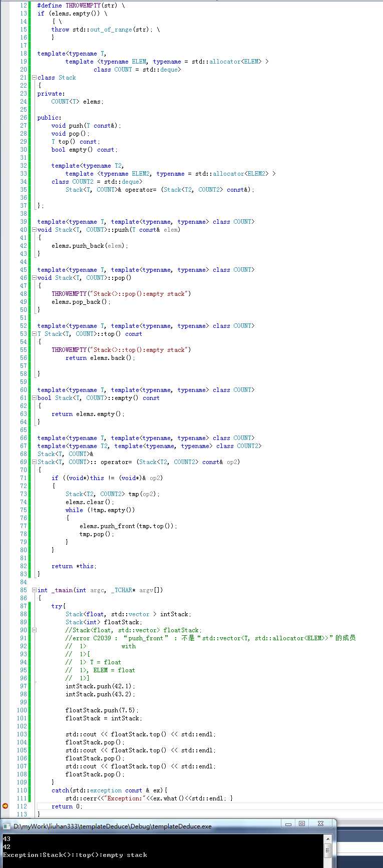Click 'return 0;' on line 112
The image size is (383, 868).
pyautogui.click(x=67, y=806)
